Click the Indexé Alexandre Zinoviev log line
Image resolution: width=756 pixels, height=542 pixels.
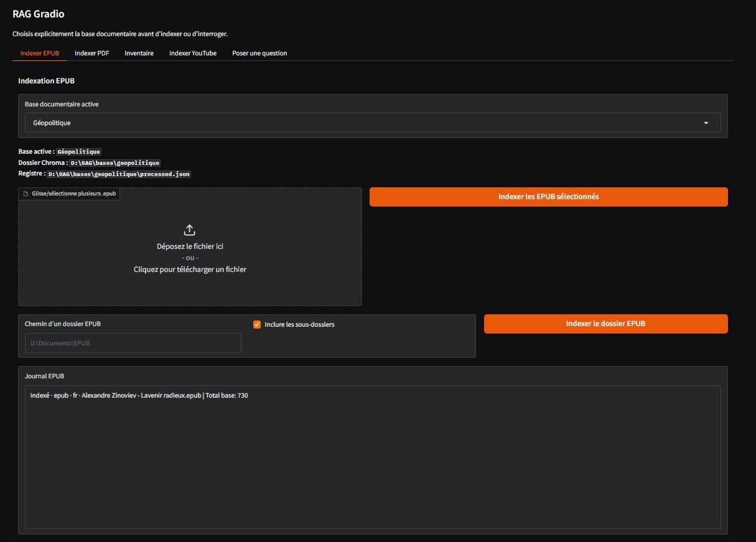(139, 396)
